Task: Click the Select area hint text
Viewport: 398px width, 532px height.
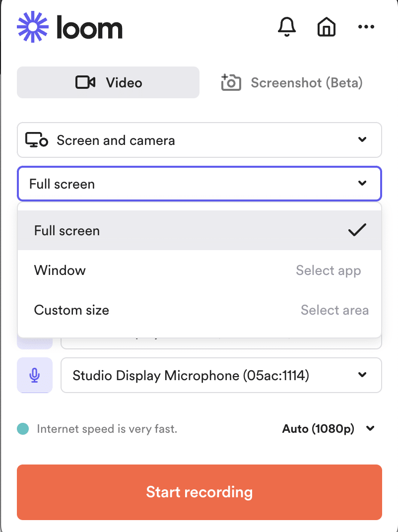Action: coord(334,310)
